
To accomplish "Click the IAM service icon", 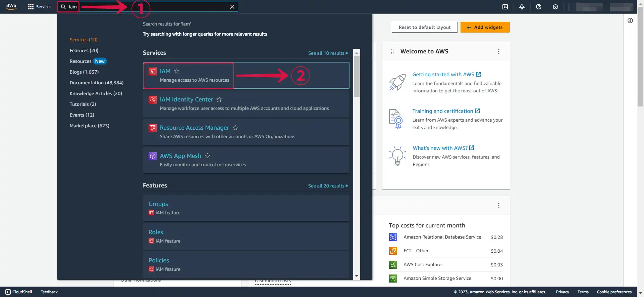I will tap(153, 72).
